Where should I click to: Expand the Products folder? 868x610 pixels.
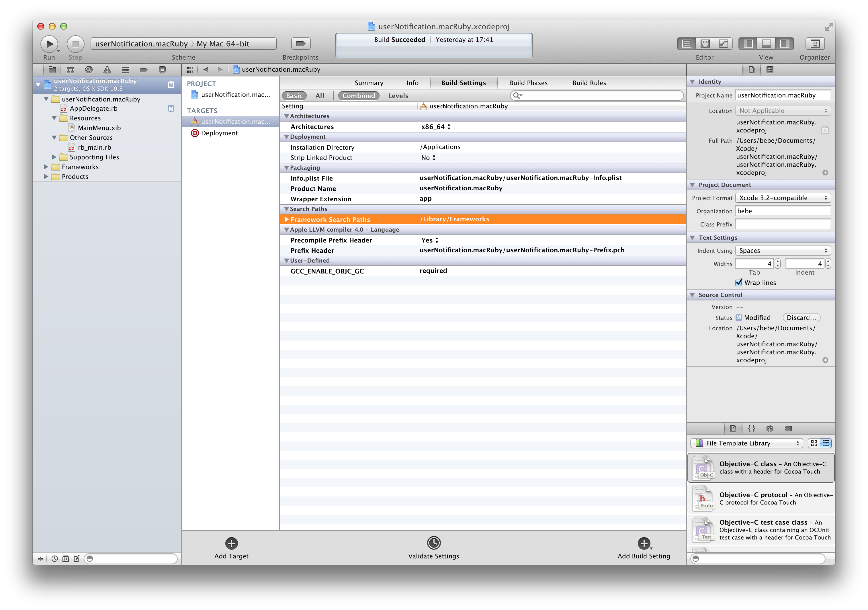coord(46,177)
